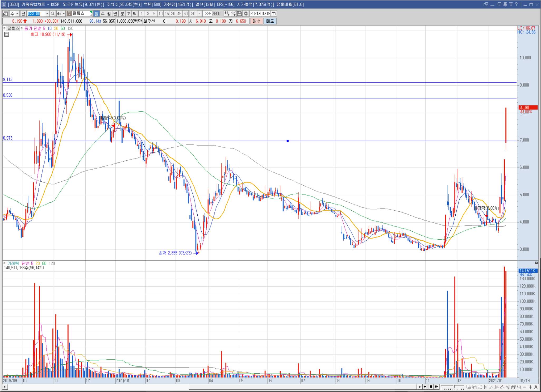Select the 주 weekly tab
The width and height of the screenshot is (541, 392).
[x=103, y=13]
